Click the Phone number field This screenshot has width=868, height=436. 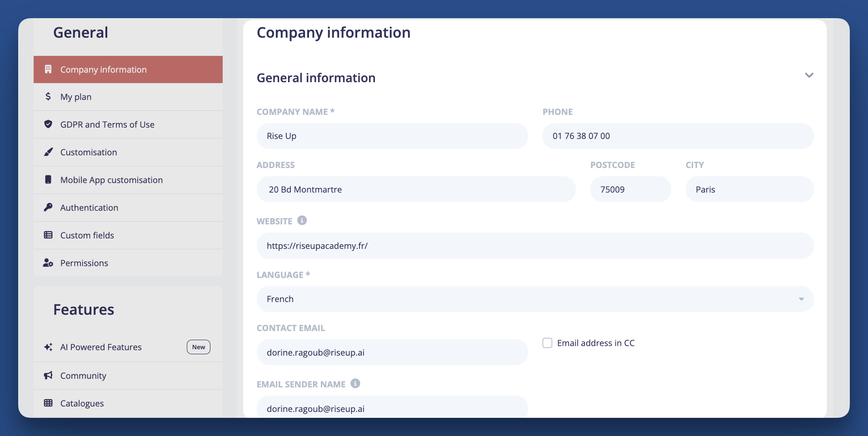pyautogui.click(x=678, y=136)
